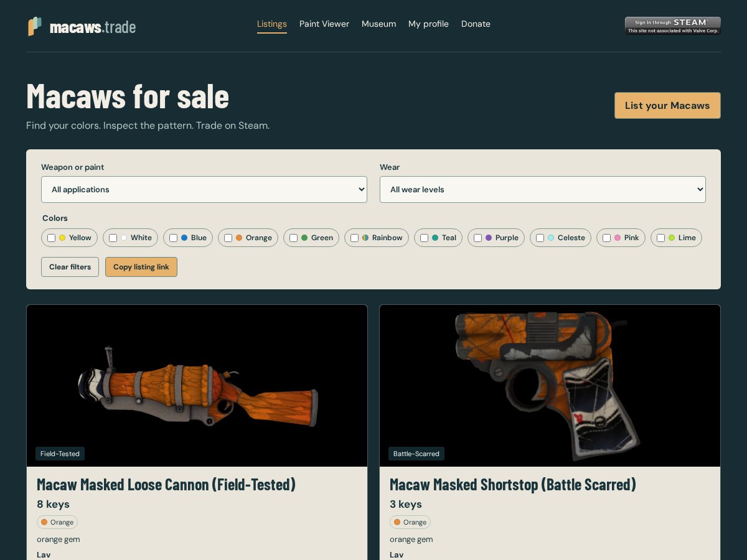The width and height of the screenshot is (747, 560).
Task: Click orange gem text under Loose Cannon
Action: pos(59,539)
